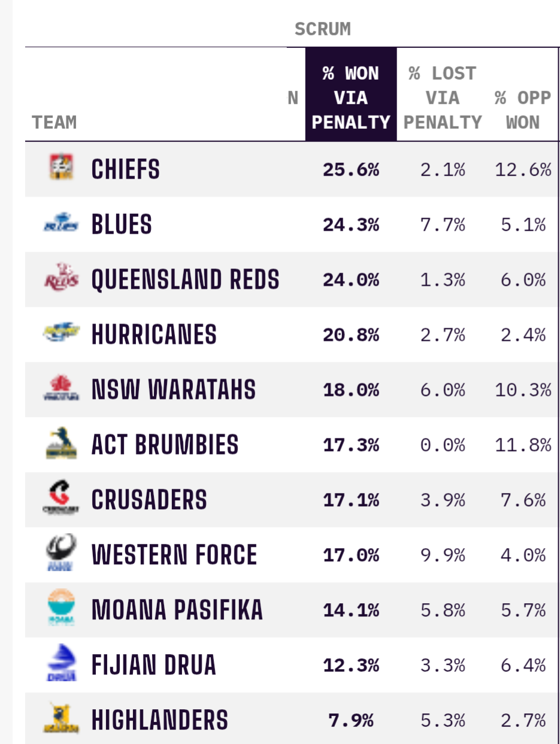Click the Moana Pasifika logo
The width and height of the screenshot is (560, 744).
(x=61, y=608)
